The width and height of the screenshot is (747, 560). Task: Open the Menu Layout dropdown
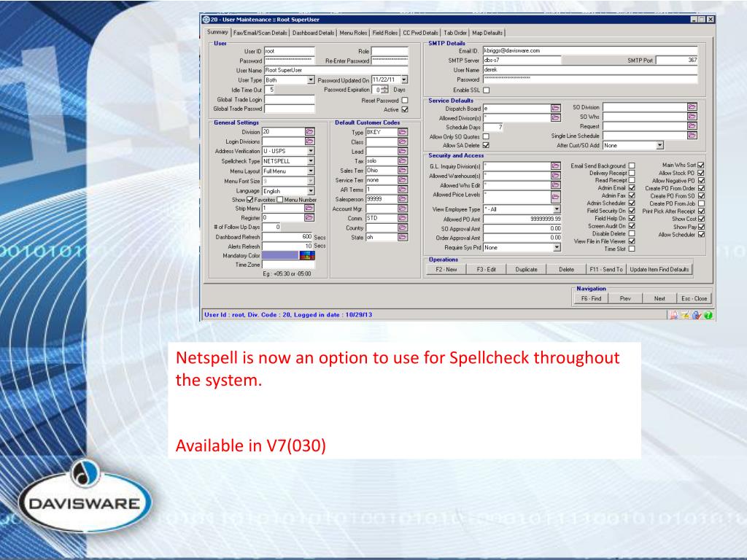[311, 171]
